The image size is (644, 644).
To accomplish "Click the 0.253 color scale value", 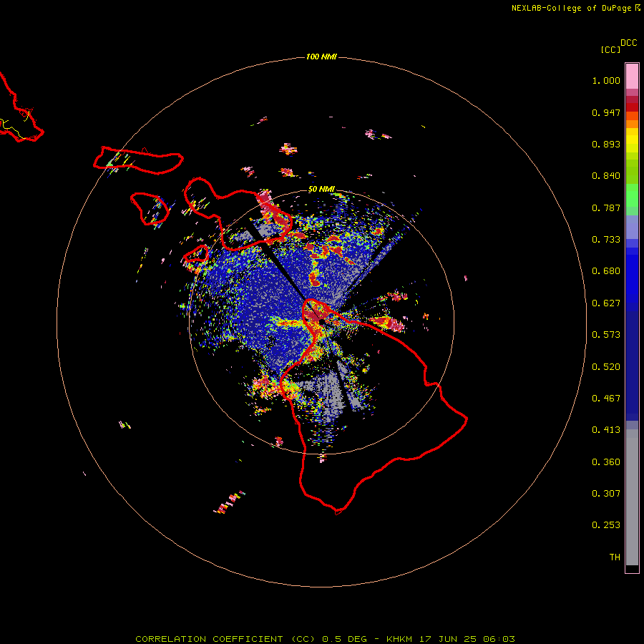I will (606, 525).
